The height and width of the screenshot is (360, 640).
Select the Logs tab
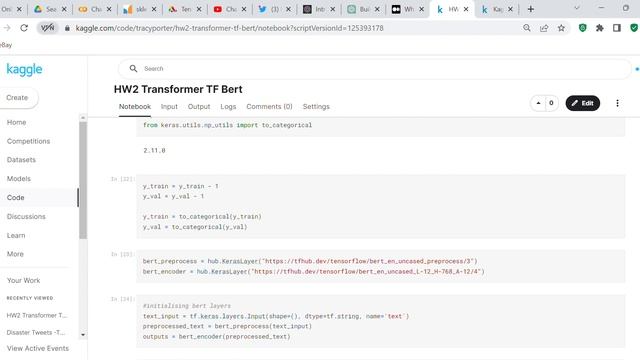[228, 107]
